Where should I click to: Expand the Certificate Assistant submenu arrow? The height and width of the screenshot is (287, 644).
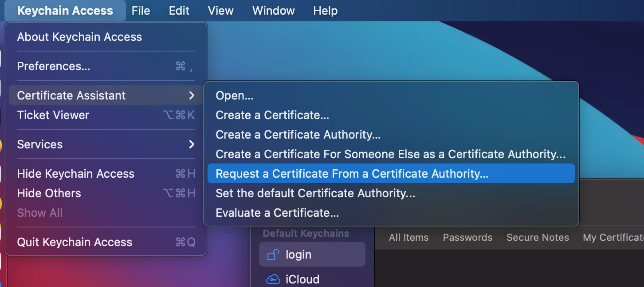(x=192, y=96)
